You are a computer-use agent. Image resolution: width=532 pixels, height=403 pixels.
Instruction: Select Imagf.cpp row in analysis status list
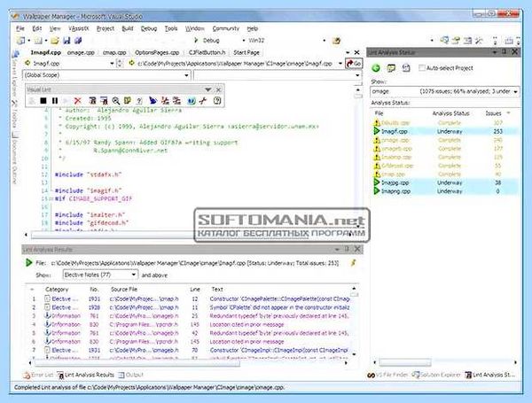444,131
